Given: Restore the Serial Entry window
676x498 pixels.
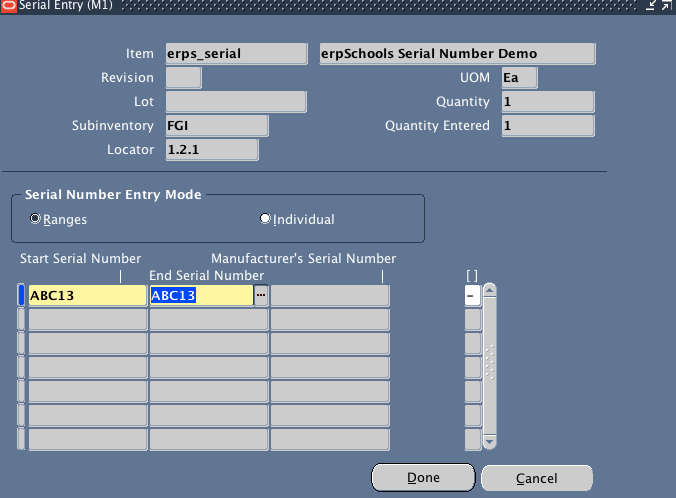Looking at the screenshot, I should tap(667, 5).
